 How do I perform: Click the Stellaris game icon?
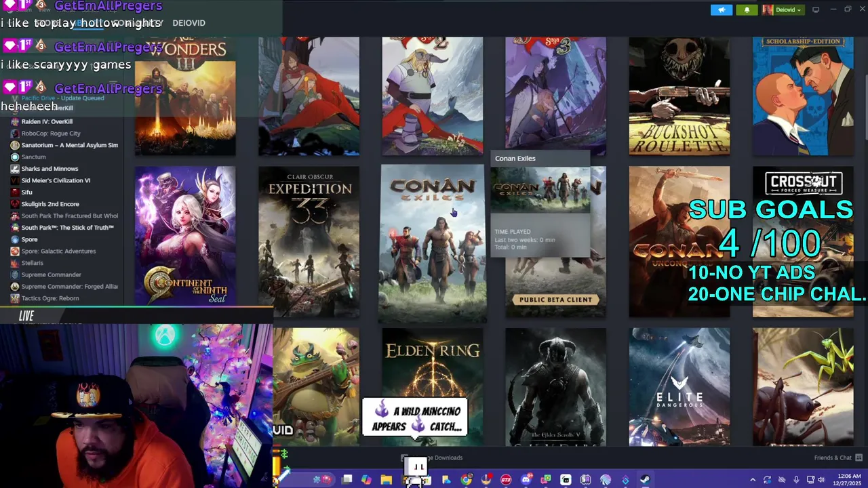coord(15,263)
